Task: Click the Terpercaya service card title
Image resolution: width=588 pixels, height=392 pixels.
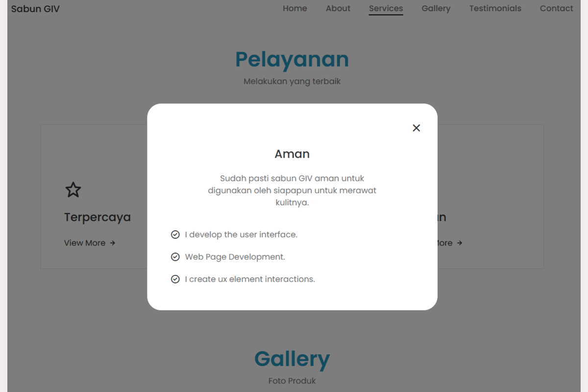Action: pyautogui.click(x=98, y=217)
